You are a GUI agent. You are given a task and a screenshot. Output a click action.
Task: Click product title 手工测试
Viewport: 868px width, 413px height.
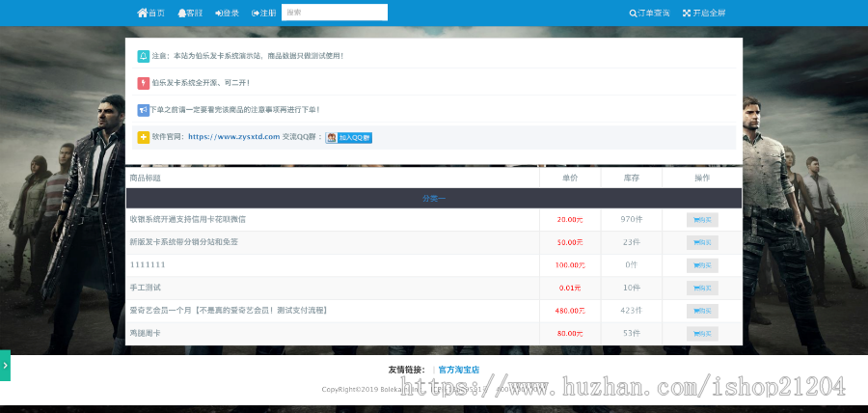click(146, 288)
